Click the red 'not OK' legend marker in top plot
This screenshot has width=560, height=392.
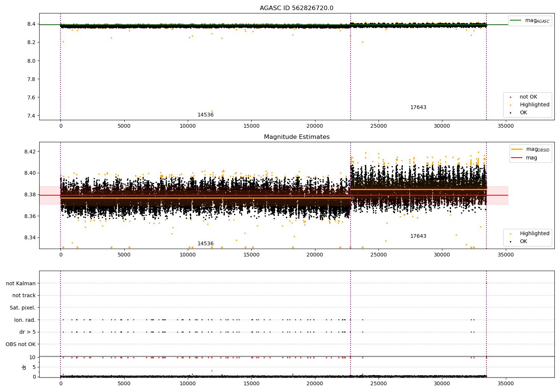click(510, 97)
